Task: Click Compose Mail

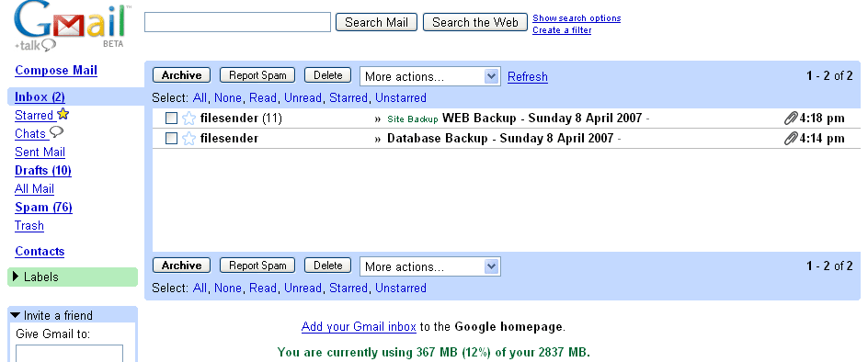Action: tap(56, 71)
